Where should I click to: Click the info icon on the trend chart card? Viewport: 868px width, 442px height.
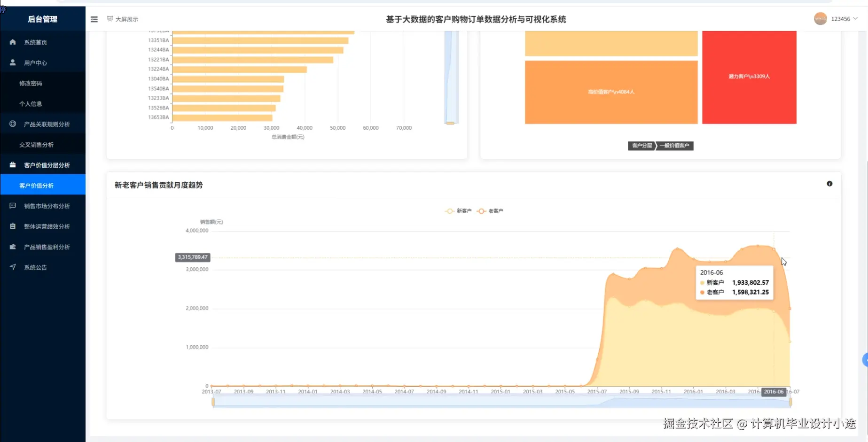(829, 184)
